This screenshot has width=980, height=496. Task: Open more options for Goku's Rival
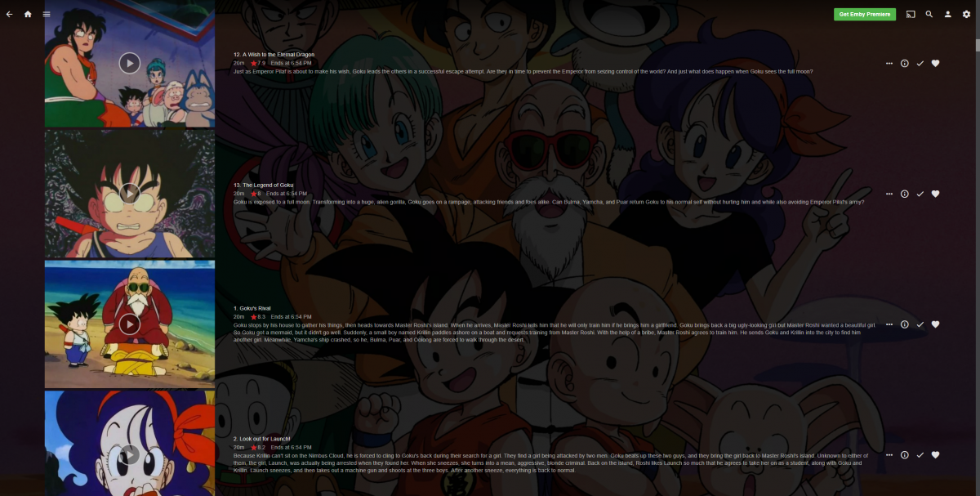click(889, 324)
